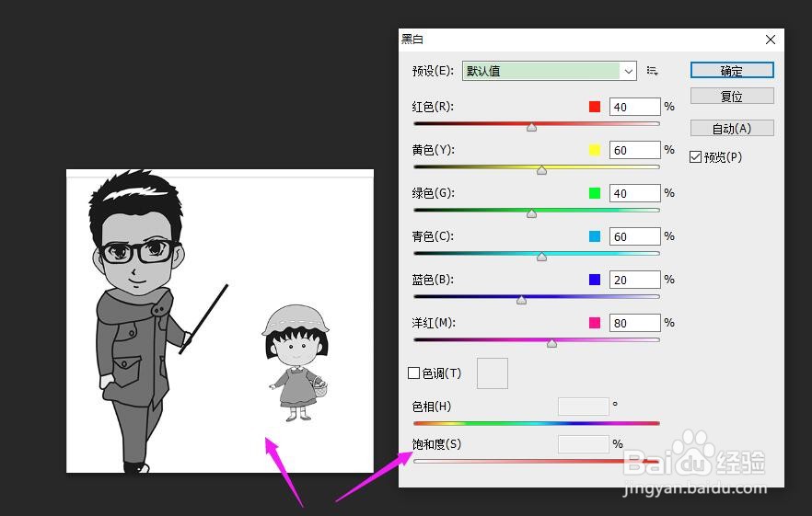
Task: Click the blue color swatch for 蓝色
Action: (x=595, y=280)
